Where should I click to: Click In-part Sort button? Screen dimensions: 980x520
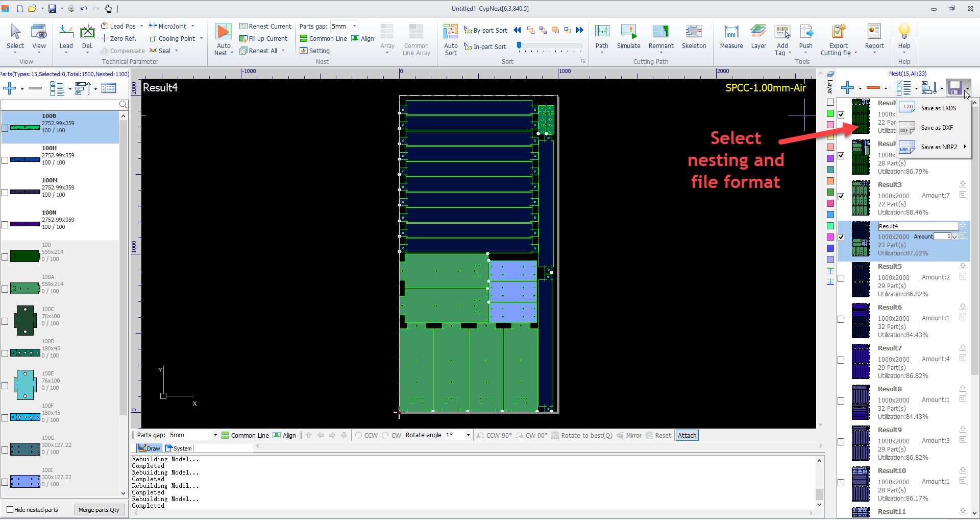point(485,46)
